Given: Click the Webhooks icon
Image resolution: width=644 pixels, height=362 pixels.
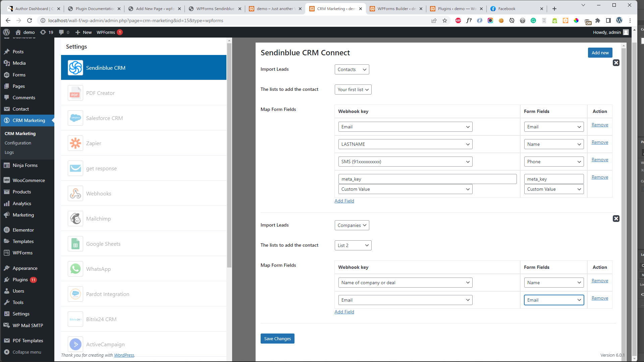Looking at the screenshot, I should (75, 193).
